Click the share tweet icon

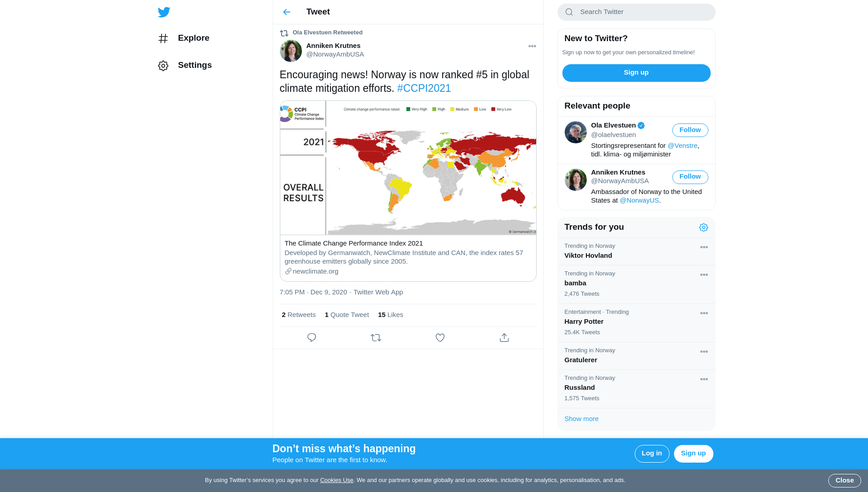pos(504,338)
